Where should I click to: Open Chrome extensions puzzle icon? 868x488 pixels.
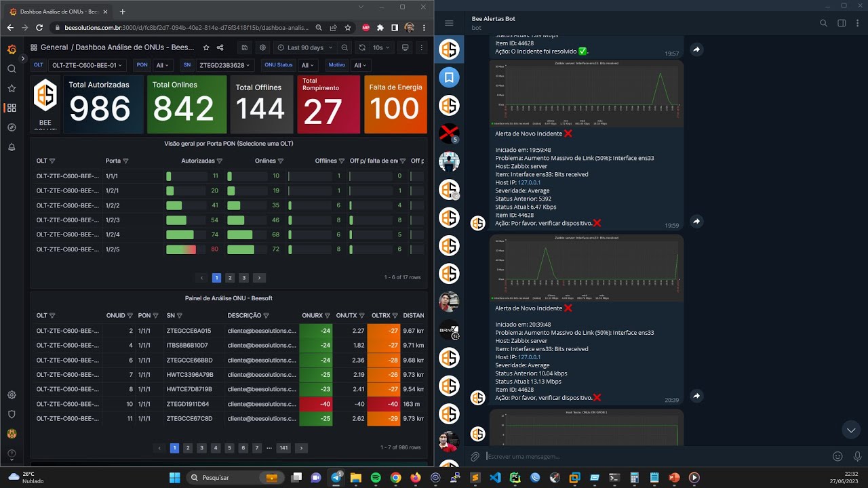(380, 28)
